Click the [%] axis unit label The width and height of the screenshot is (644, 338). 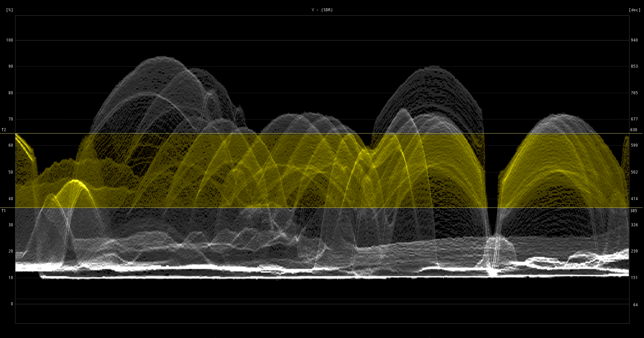pyautogui.click(x=10, y=10)
